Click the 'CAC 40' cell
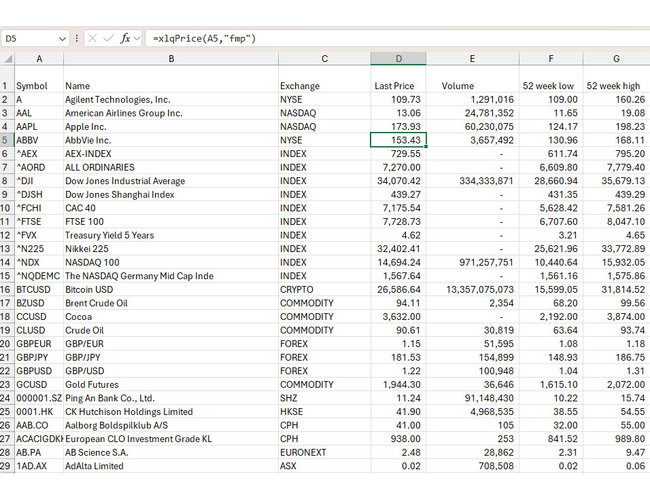 pyautogui.click(x=171, y=208)
